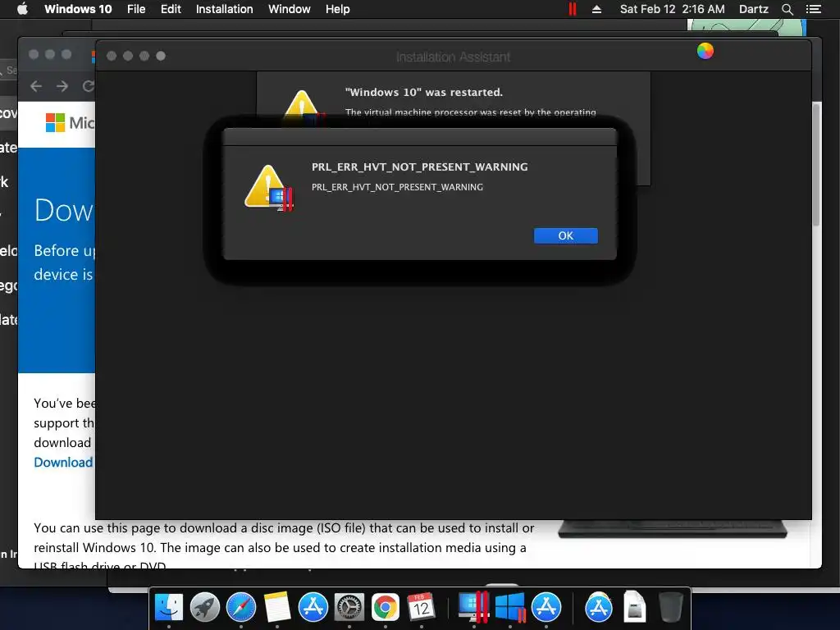Viewport: 840px width, 630px height.
Task: Open Launchpad rocket icon in the Dock
Action: [x=204, y=608]
